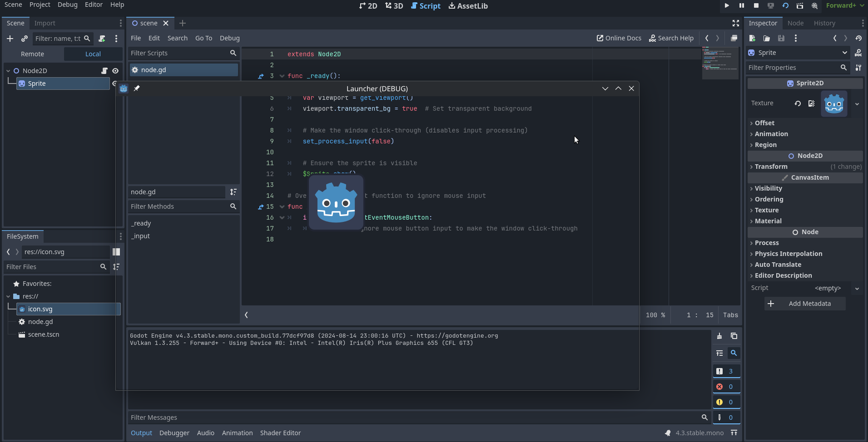Screen dimensions: 868x442
Task: Expand the Visibility section
Action: coord(805,188)
